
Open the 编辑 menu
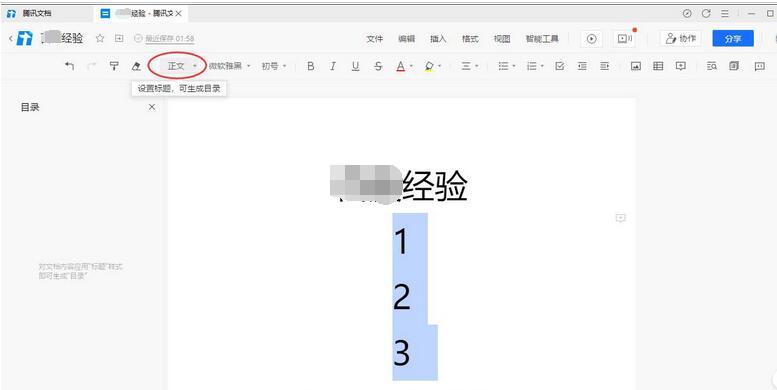[407, 39]
